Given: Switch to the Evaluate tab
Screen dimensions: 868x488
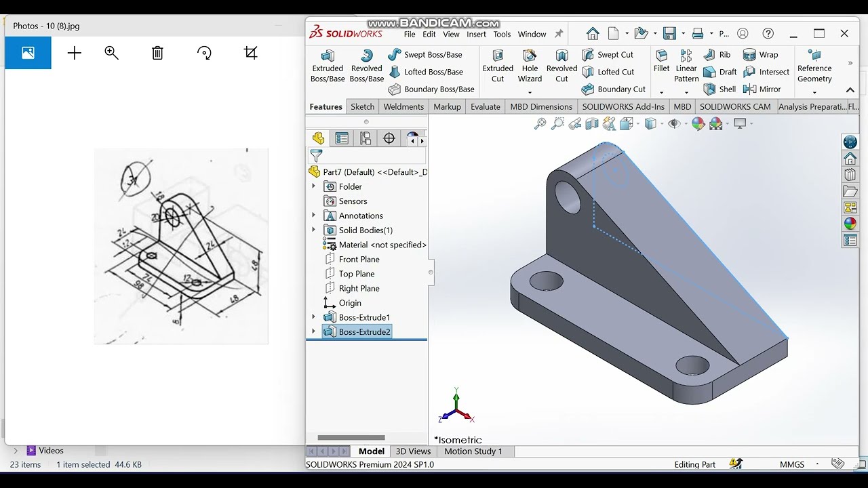Looking at the screenshot, I should (x=486, y=106).
